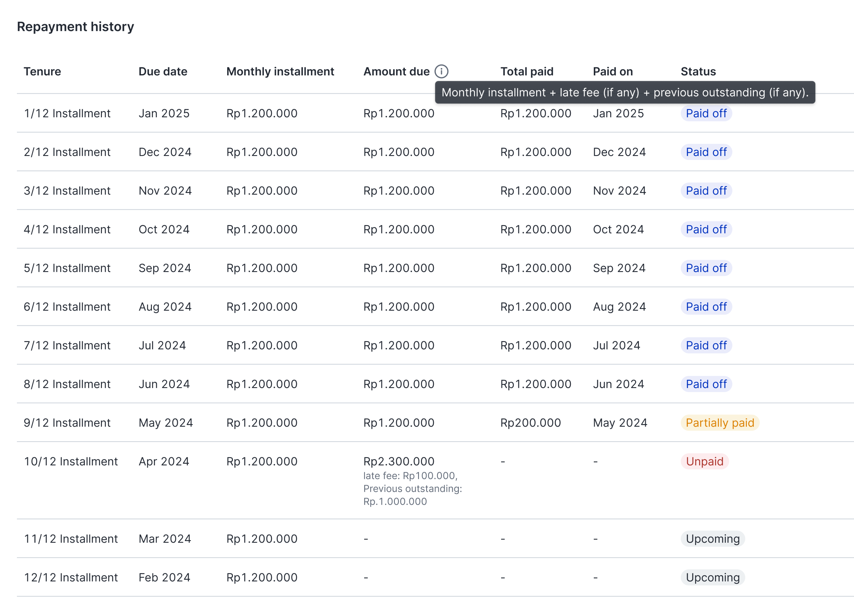Select the 10/12 Installment row label
The image size is (854, 616).
coord(70,461)
